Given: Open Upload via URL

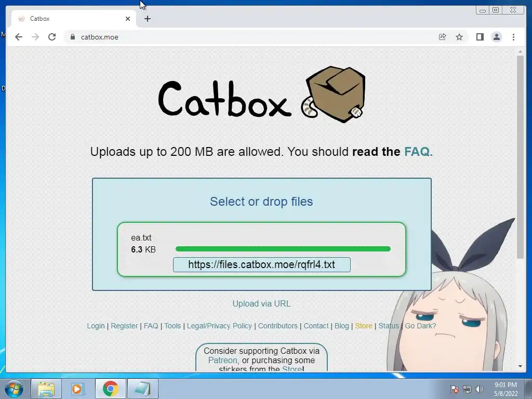Looking at the screenshot, I should (x=261, y=303).
